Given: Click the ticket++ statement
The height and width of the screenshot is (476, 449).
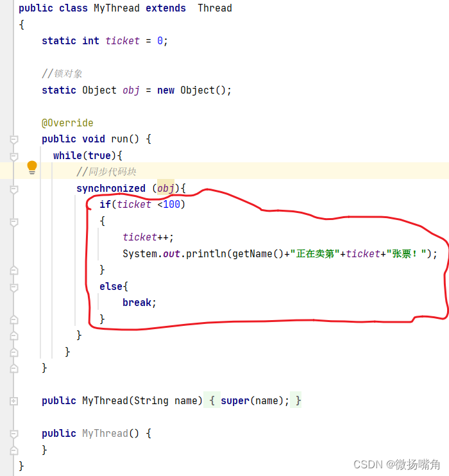Looking at the screenshot, I should [148, 237].
